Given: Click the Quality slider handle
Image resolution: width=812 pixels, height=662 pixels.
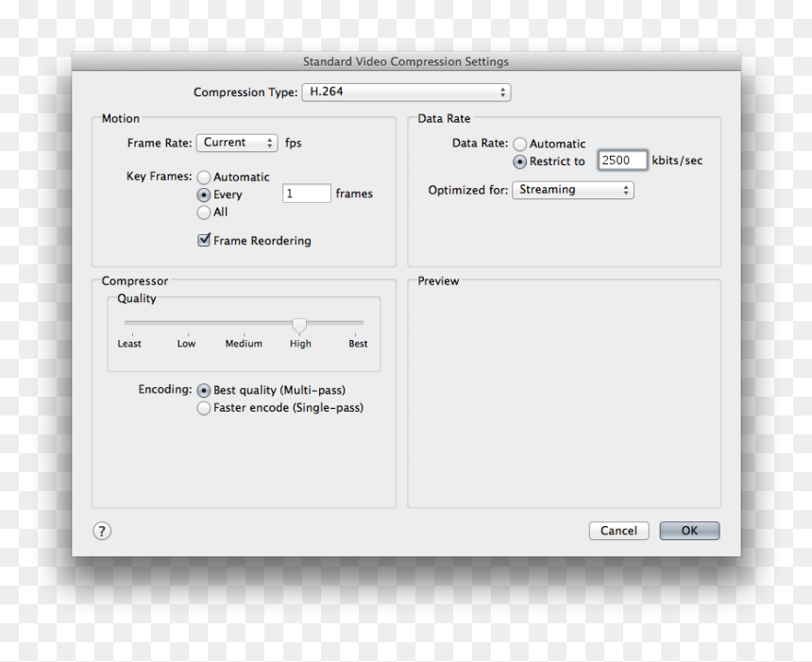Looking at the screenshot, I should point(299,325).
